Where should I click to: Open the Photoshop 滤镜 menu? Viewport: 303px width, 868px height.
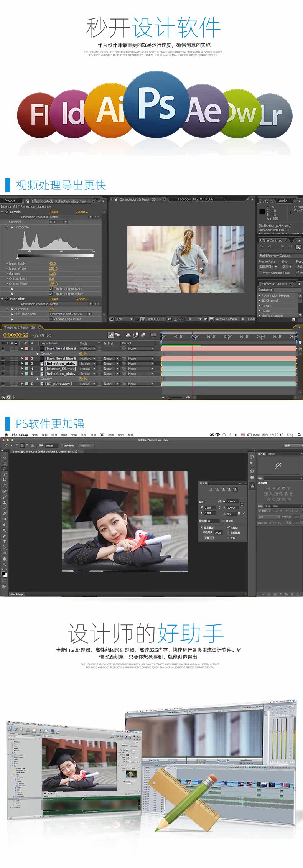[x=93, y=435]
